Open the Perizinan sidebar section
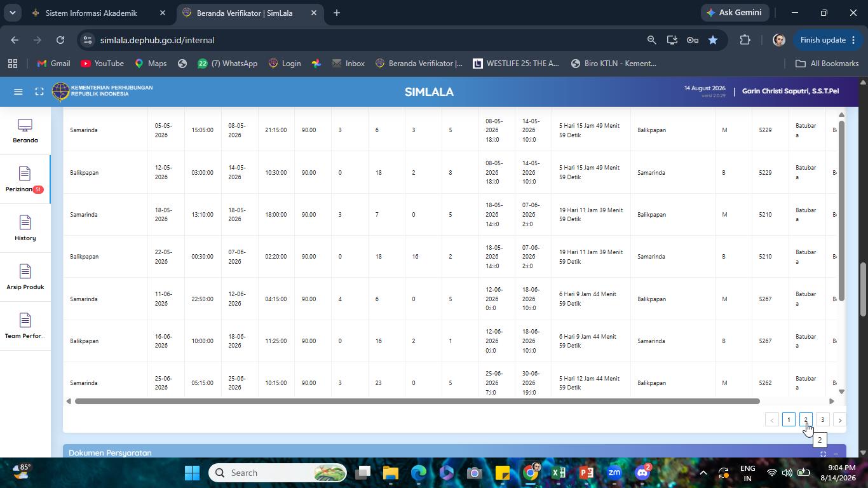The image size is (868, 488). (25, 180)
